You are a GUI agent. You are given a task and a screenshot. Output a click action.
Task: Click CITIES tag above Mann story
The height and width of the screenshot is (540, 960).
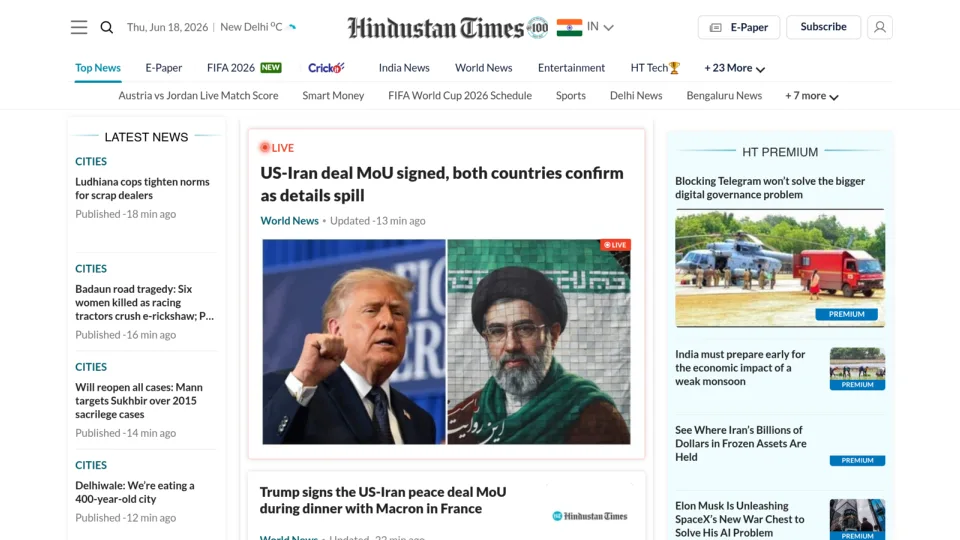pos(91,367)
